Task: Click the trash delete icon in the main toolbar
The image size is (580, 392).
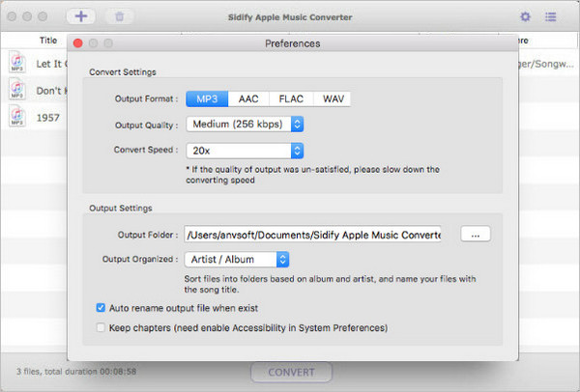Action: (120, 16)
